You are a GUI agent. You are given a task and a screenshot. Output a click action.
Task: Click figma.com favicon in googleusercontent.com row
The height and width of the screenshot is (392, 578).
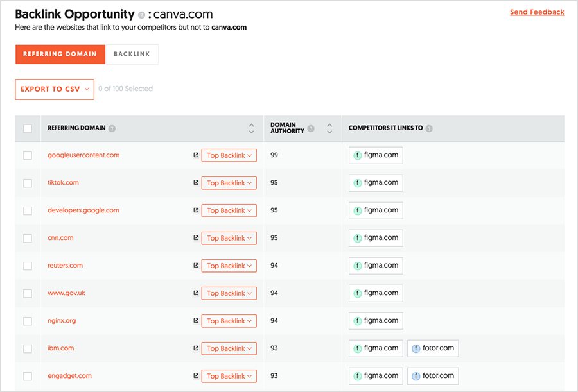(x=357, y=155)
